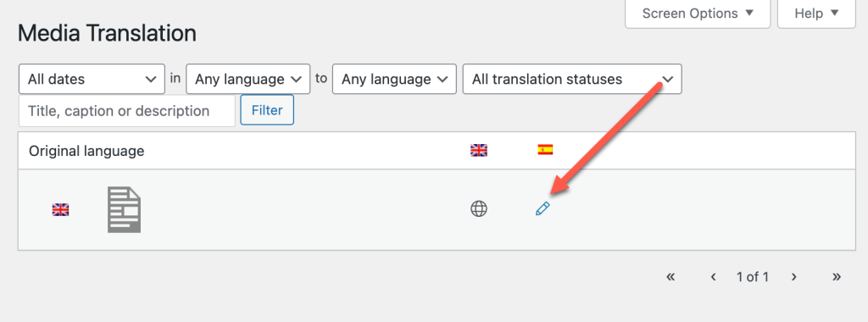Open the Screen Options tab
The image size is (868, 322).
698,14
